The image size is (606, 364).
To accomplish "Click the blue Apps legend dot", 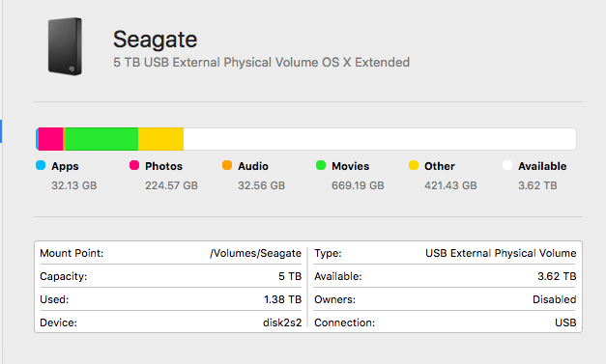I will (41, 165).
